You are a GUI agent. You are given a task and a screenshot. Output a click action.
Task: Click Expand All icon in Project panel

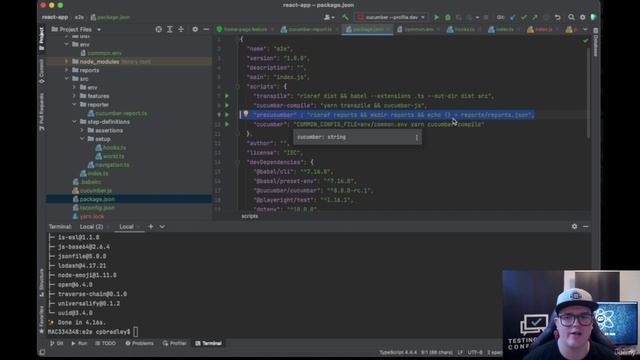[x=170, y=29]
